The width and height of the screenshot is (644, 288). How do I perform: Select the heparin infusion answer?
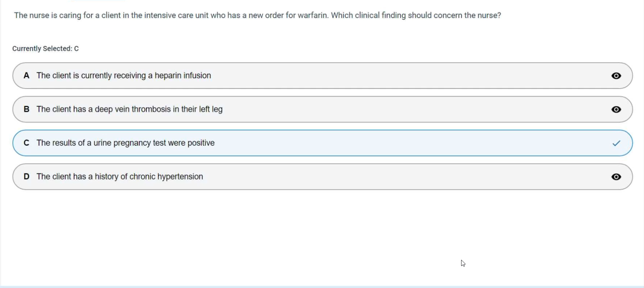point(124,76)
